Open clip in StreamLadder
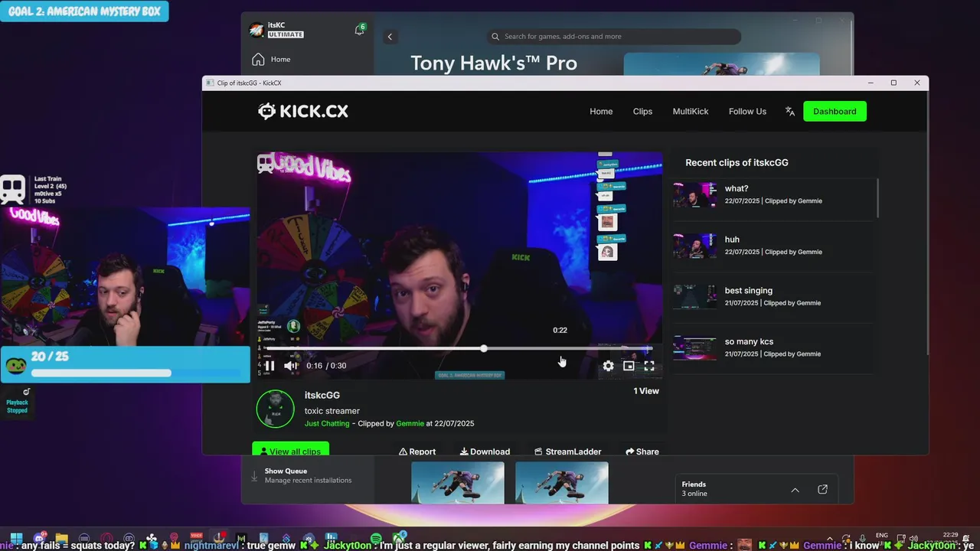 click(x=567, y=452)
